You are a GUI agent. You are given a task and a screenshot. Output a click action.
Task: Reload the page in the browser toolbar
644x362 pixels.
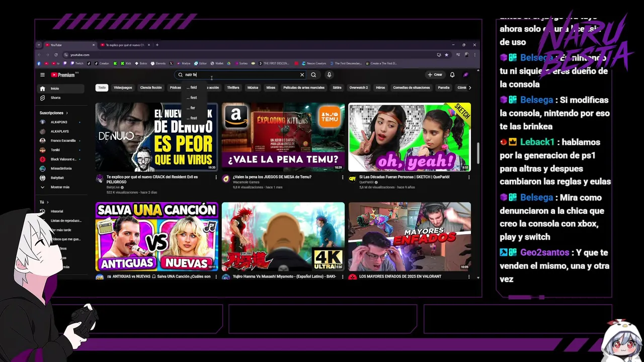[x=56, y=55]
